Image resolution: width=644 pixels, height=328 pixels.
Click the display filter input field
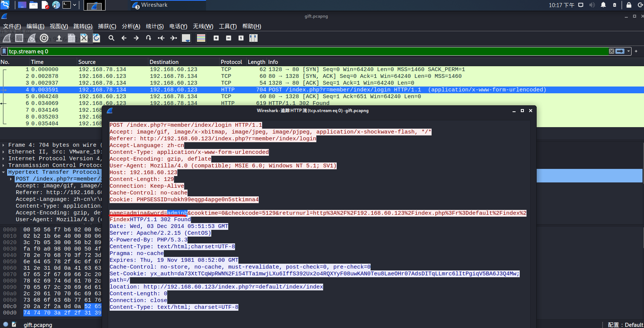[307, 51]
